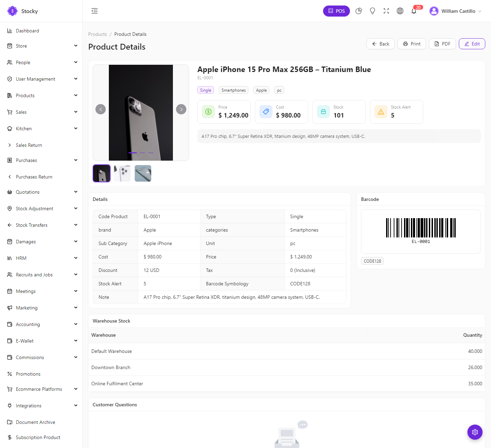Expand the Store menu chevron
This screenshot has width=496, height=448.
tap(76, 46)
